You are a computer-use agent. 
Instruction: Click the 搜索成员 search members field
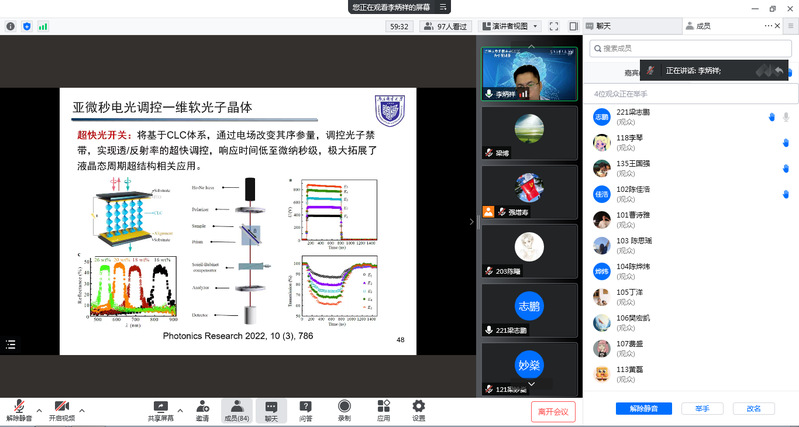[690, 48]
